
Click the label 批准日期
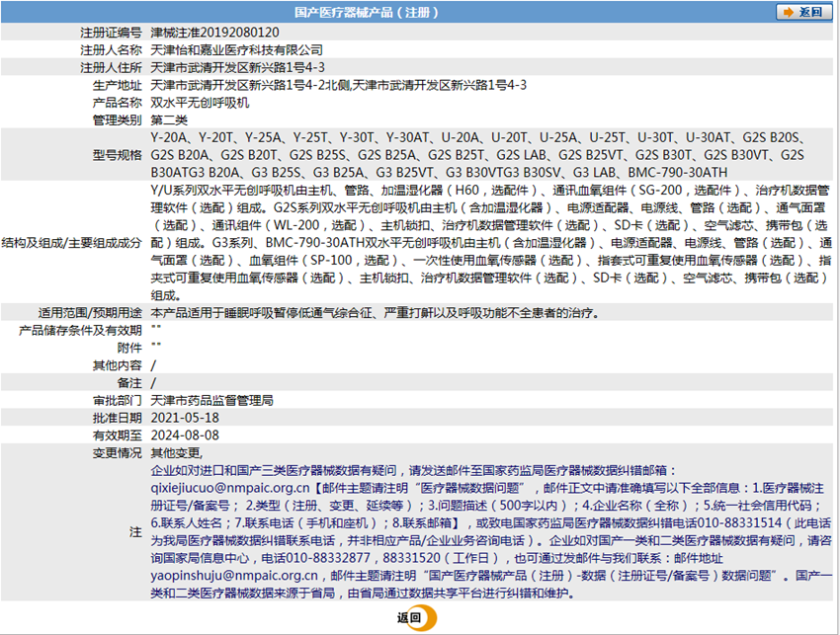(118, 418)
